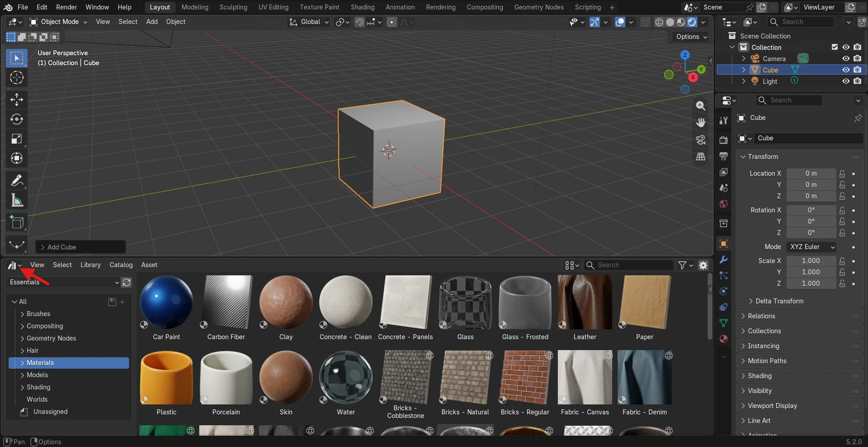The height and width of the screenshot is (447, 868).
Task: Toggle snapping magnet icon
Action: point(359,22)
